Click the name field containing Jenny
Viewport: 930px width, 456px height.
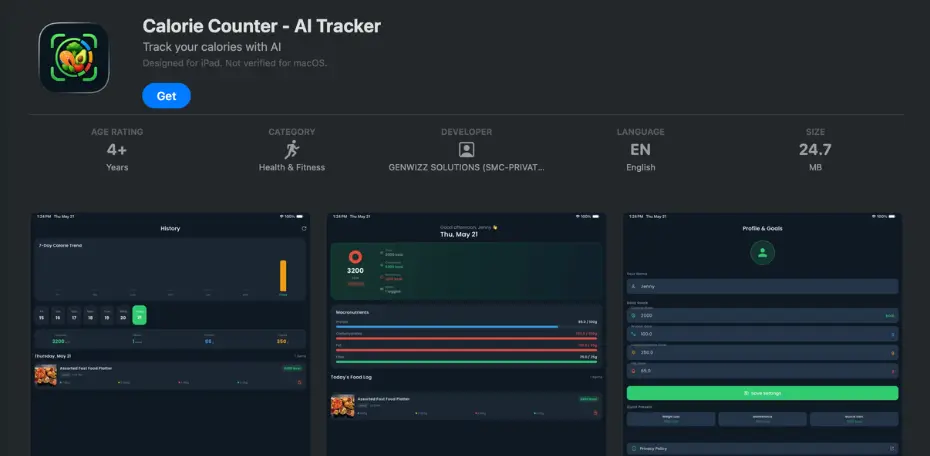coord(762,286)
